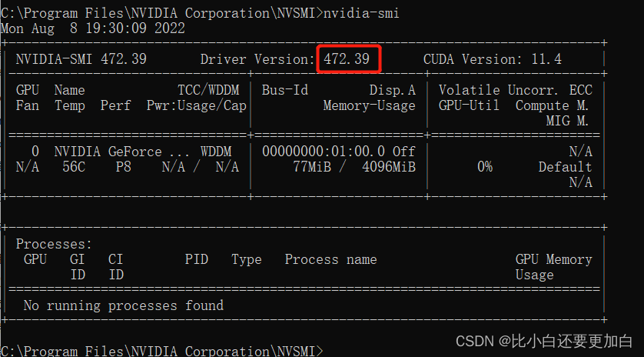Click the GI column header
Screen dimensions: 644x357
[77, 259]
